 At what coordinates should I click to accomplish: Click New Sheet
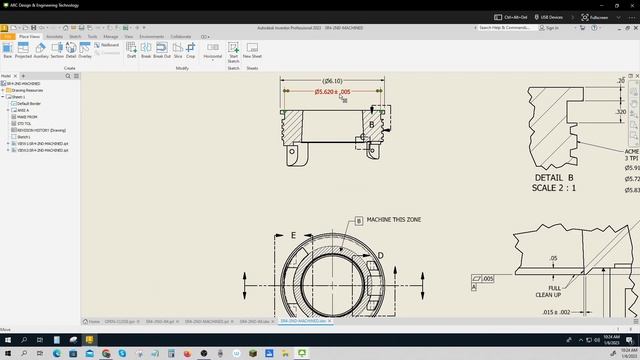pos(252,50)
